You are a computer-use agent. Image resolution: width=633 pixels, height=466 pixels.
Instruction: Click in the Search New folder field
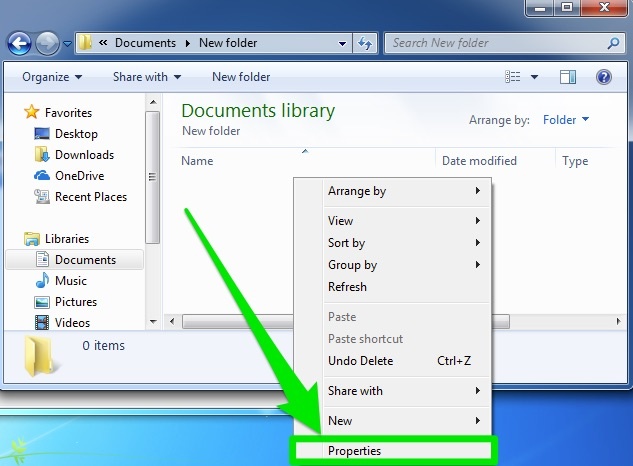click(x=495, y=43)
